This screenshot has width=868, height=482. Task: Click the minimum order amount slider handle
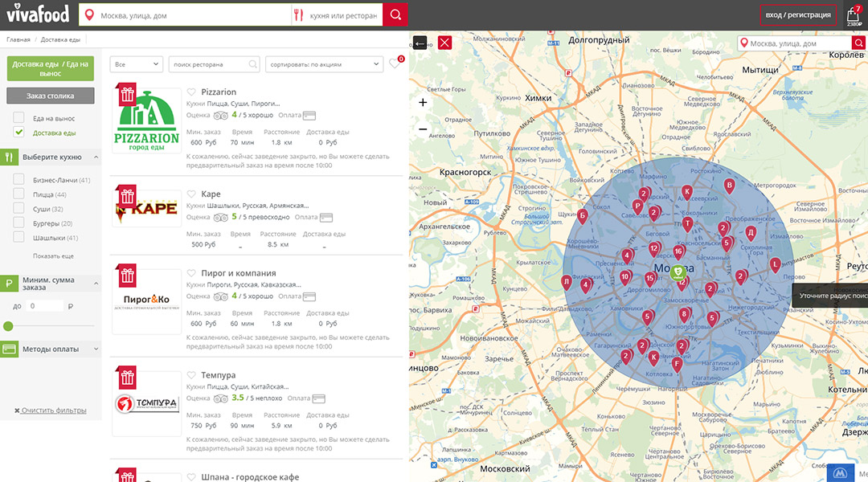tap(8, 326)
